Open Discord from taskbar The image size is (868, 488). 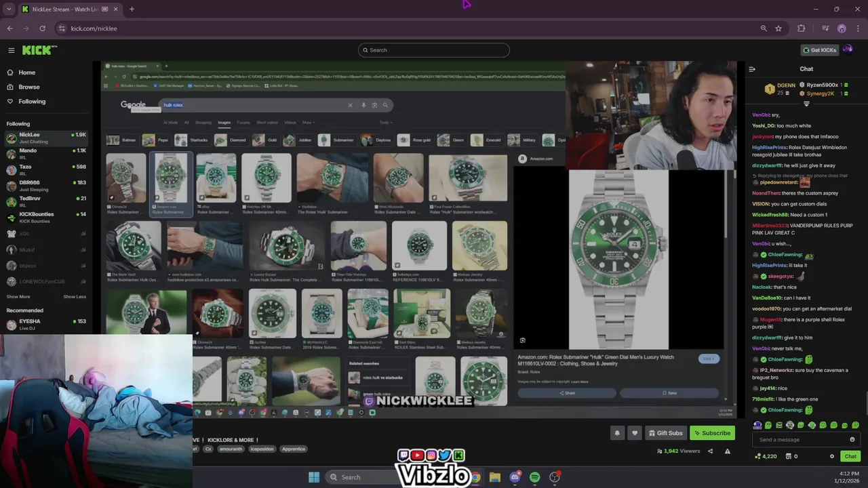pyautogui.click(x=515, y=477)
